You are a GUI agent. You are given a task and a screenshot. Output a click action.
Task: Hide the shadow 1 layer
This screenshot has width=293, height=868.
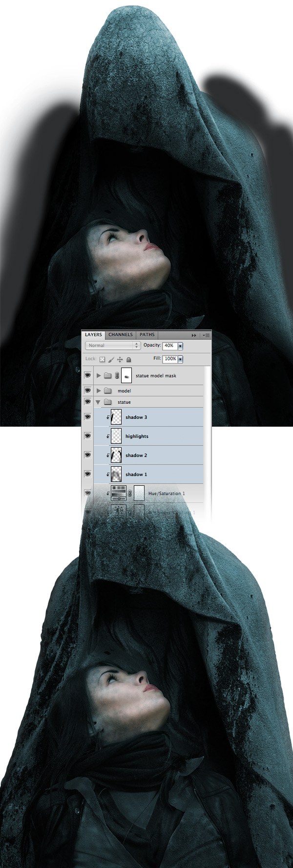88,474
